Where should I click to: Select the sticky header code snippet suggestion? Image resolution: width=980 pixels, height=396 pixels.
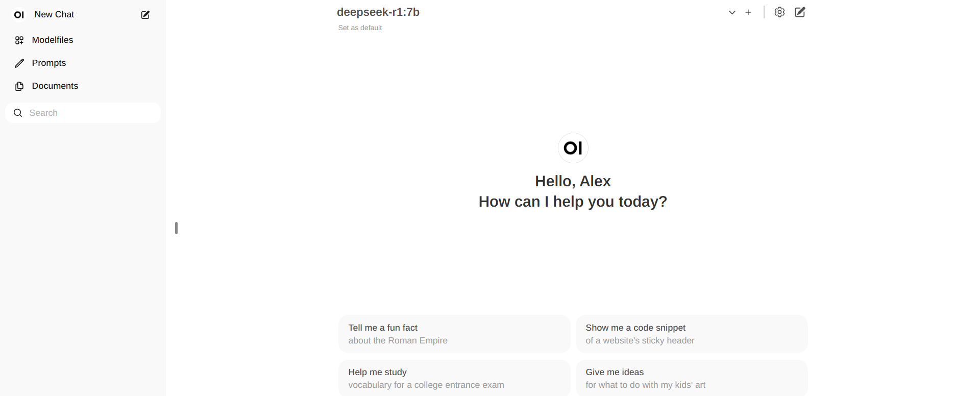pos(692,334)
